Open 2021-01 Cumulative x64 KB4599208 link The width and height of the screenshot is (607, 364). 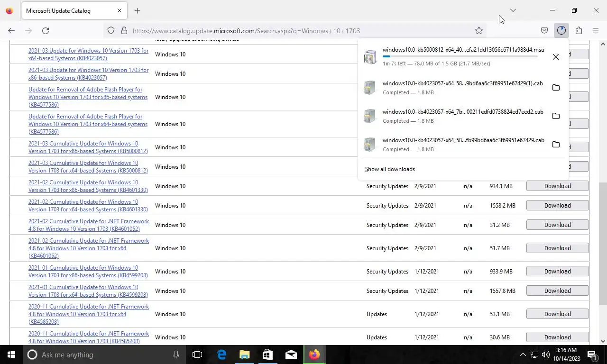88,291
